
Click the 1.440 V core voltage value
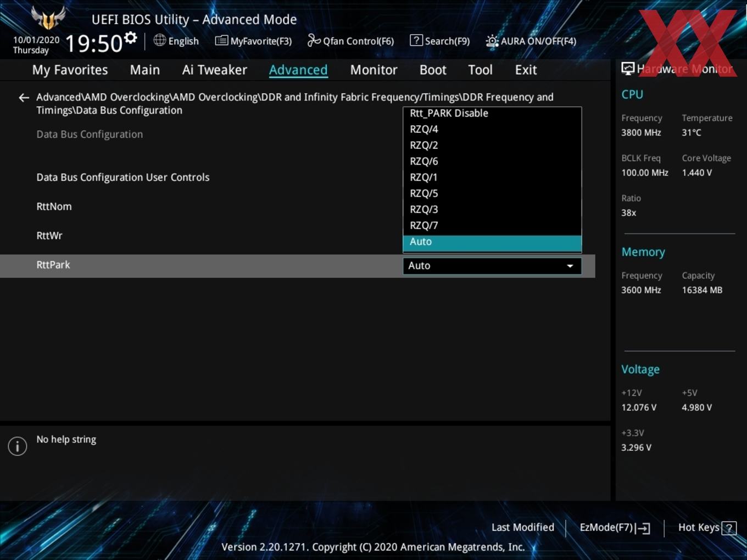[697, 172]
